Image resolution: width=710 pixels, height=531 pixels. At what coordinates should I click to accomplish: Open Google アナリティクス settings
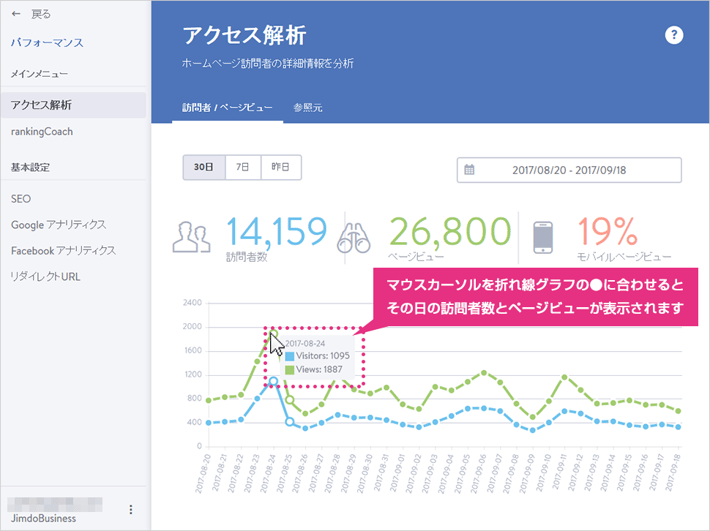point(58,225)
